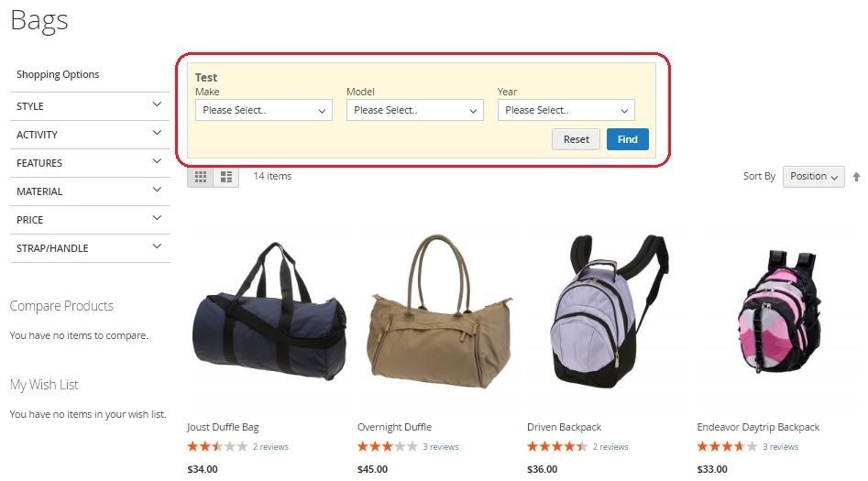
Task: Click the Driven Backpack product image
Action: (x=608, y=312)
